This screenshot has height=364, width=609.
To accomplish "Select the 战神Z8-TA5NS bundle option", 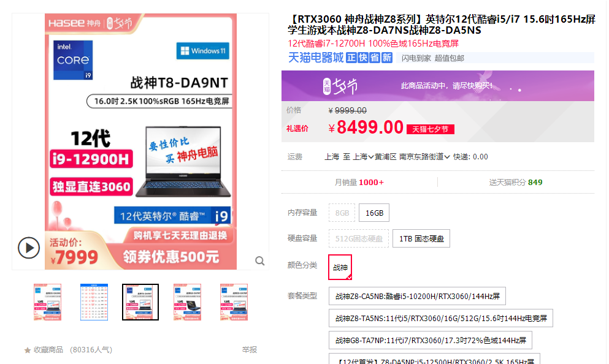I will pos(441,317).
